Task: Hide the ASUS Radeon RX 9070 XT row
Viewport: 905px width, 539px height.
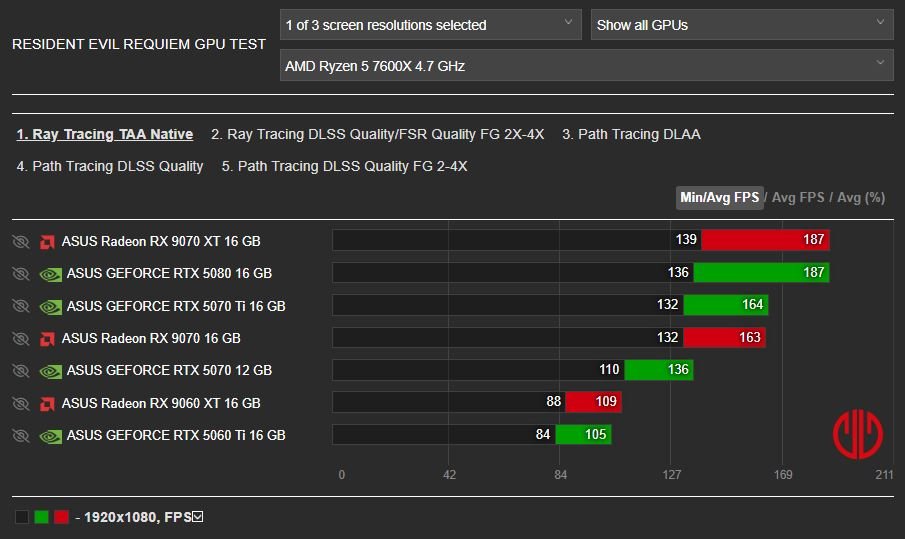Action: pos(21,241)
